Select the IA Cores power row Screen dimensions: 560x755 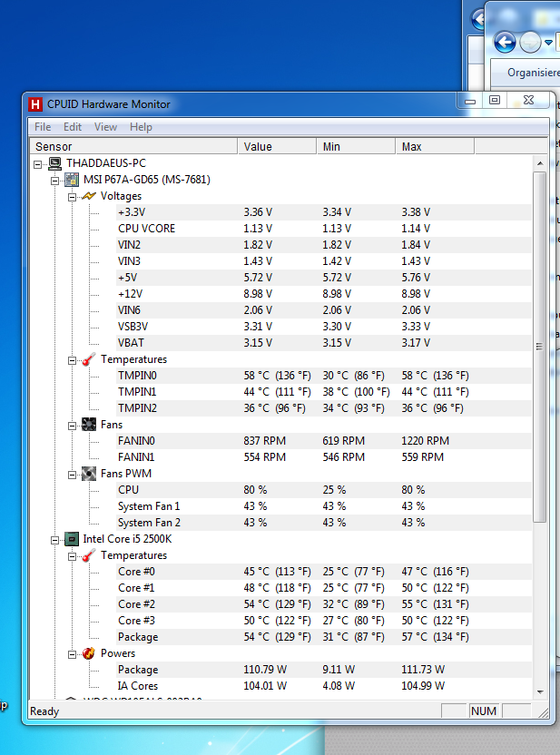tap(325, 686)
